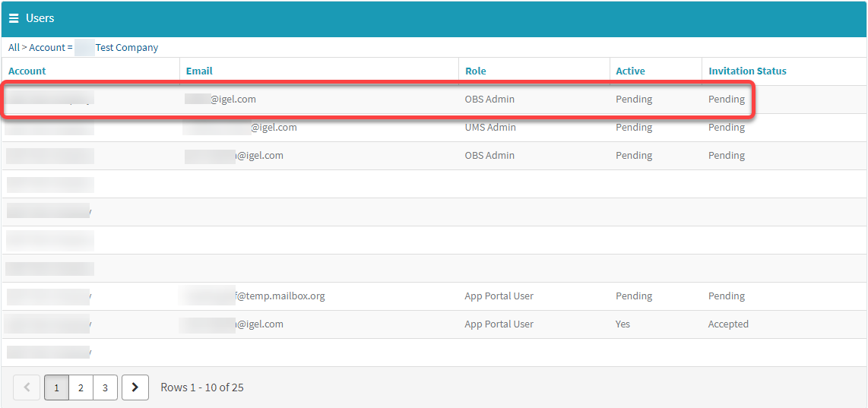The width and height of the screenshot is (868, 408).
Task: Sort by the Account column header
Action: click(x=27, y=71)
